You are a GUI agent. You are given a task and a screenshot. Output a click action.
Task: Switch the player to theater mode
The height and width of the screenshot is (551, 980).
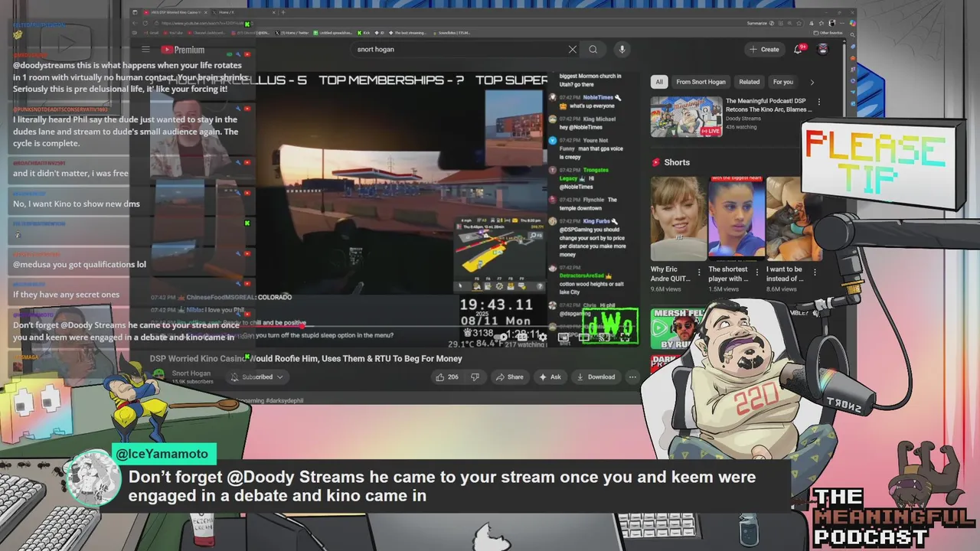(x=584, y=337)
